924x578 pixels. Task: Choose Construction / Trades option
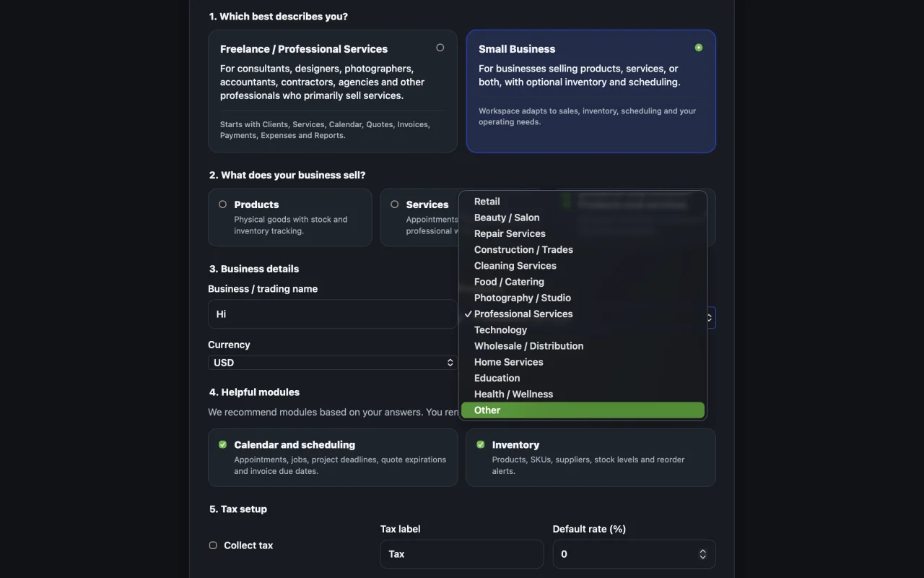[x=583, y=249]
